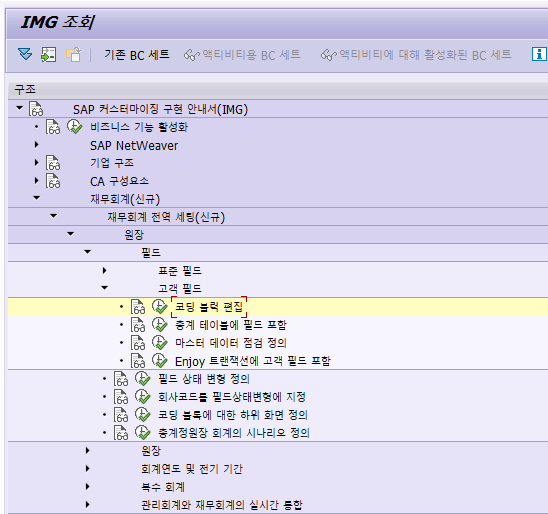
Task: Click the Expand All toolbar icon
Action: coord(25,55)
